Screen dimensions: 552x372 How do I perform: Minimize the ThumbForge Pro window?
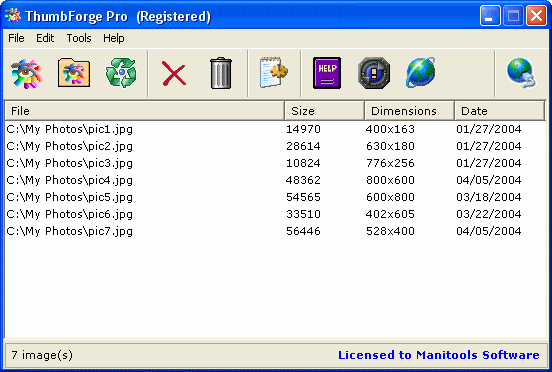pos(490,16)
